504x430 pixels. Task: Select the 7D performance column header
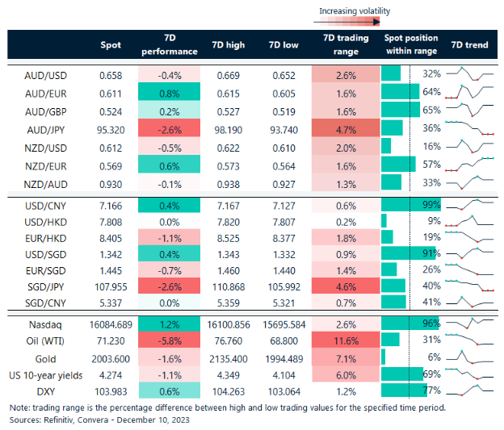click(x=169, y=45)
